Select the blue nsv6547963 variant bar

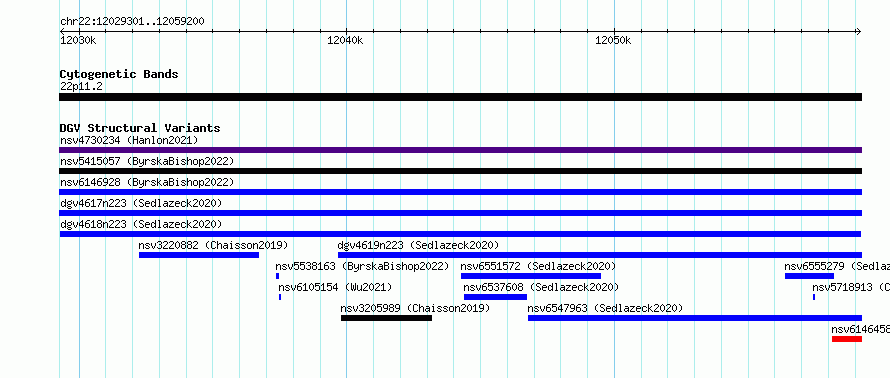(x=695, y=318)
